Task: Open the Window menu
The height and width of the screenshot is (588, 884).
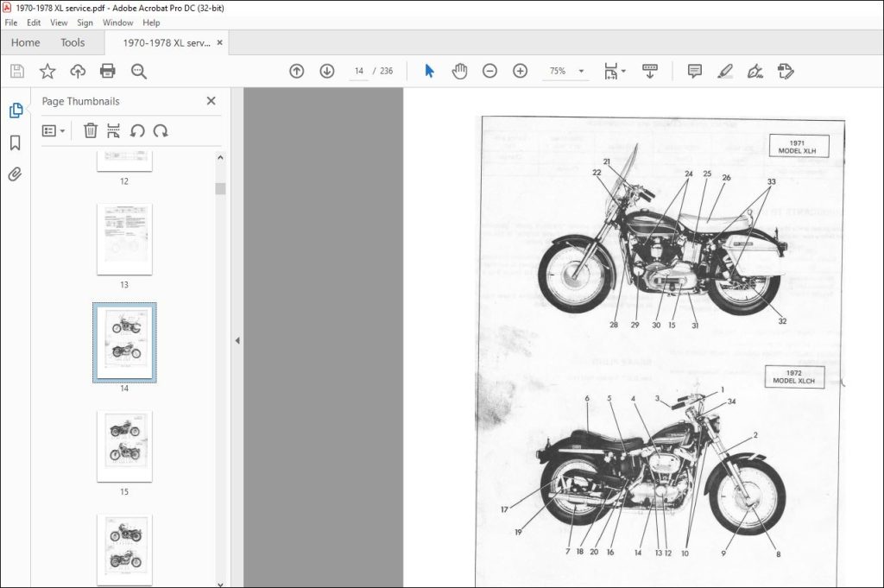Action: tap(117, 22)
